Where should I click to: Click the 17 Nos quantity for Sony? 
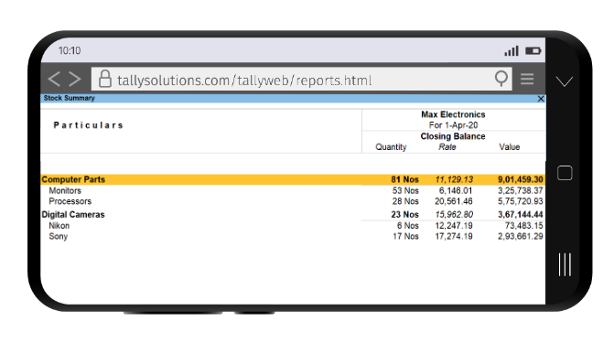click(405, 236)
